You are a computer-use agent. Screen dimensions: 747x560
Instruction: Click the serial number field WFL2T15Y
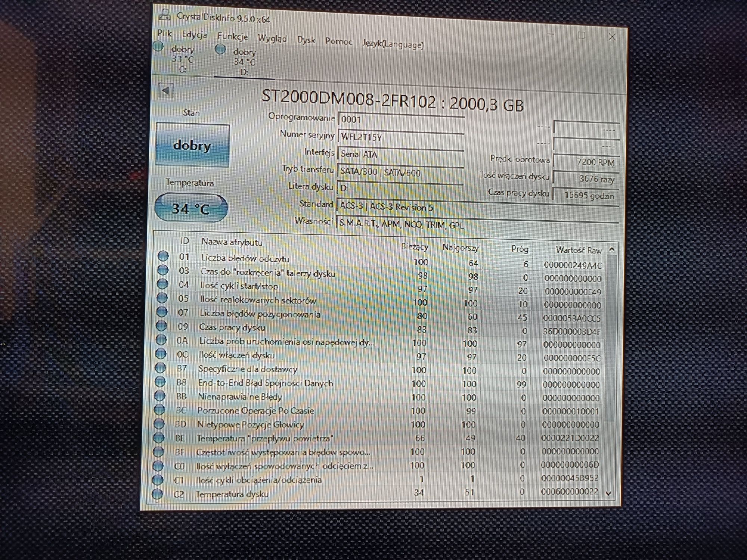[401, 137]
